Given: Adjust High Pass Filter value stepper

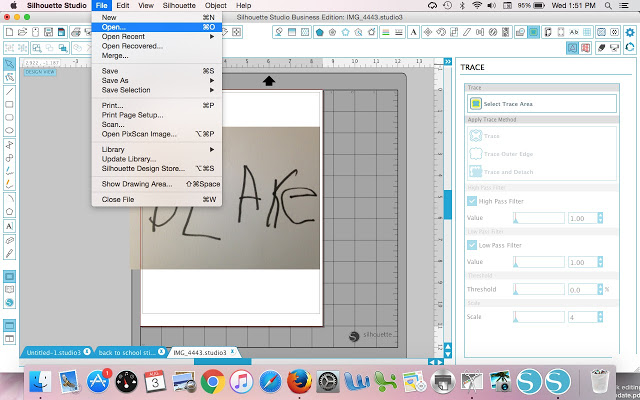Looking at the screenshot, I should [x=600, y=218].
